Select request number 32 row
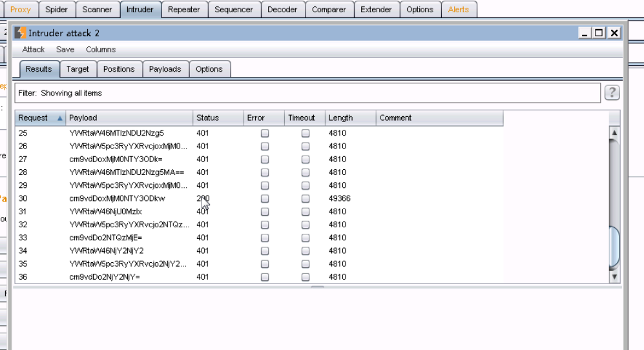644x350 pixels. coord(259,225)
